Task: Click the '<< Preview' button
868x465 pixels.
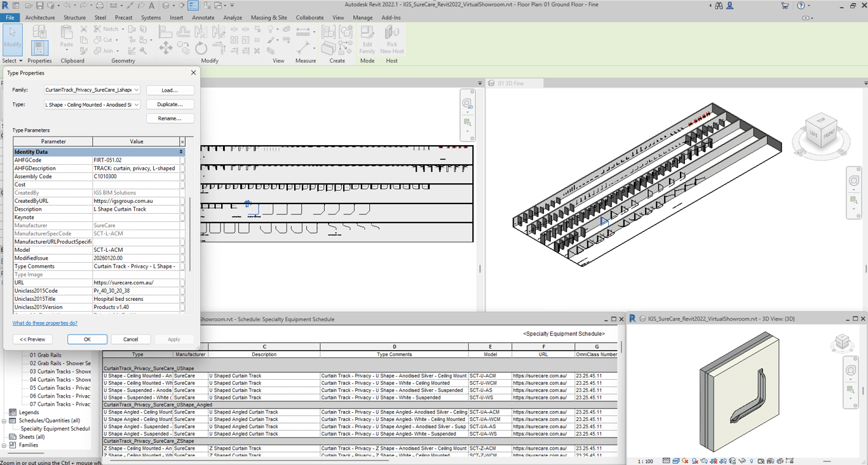Action: (x=32, y=339)
